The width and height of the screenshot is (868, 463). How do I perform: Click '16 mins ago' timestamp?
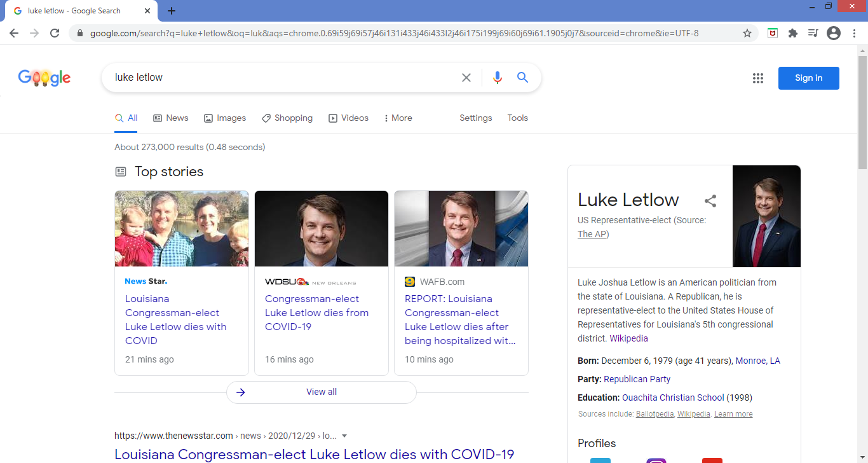[289, 359]
